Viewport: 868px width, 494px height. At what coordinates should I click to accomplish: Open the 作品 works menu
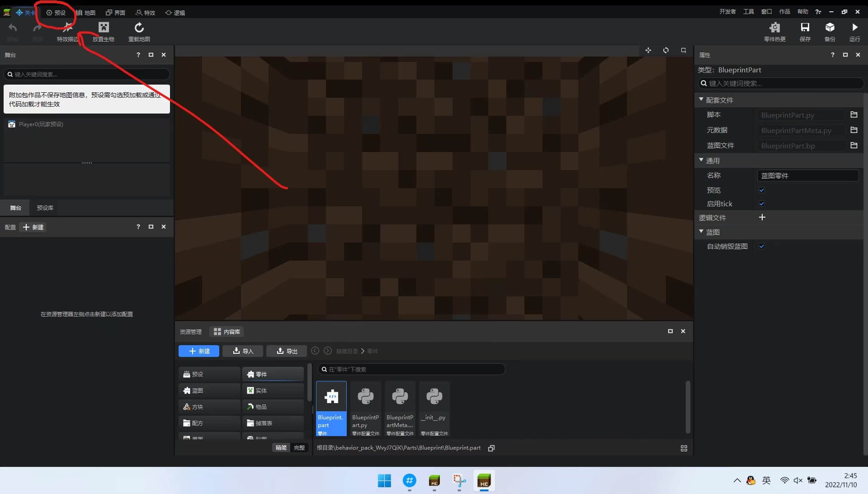click(785, 12)
